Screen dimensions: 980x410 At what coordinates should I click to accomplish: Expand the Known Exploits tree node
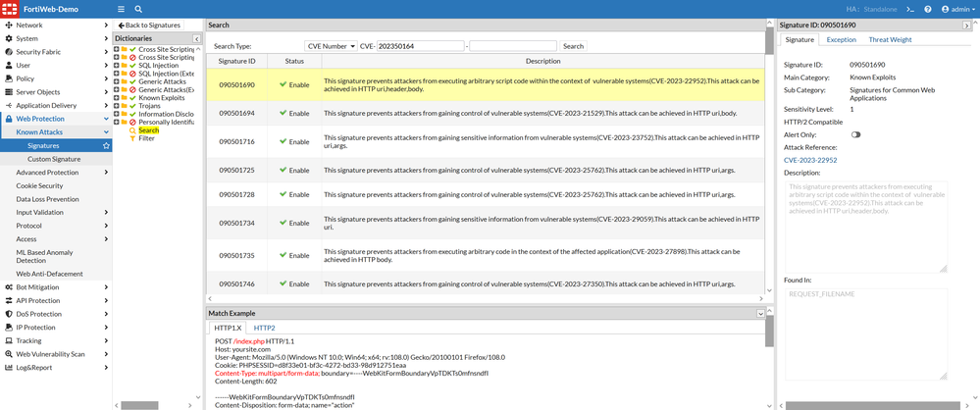117,98
